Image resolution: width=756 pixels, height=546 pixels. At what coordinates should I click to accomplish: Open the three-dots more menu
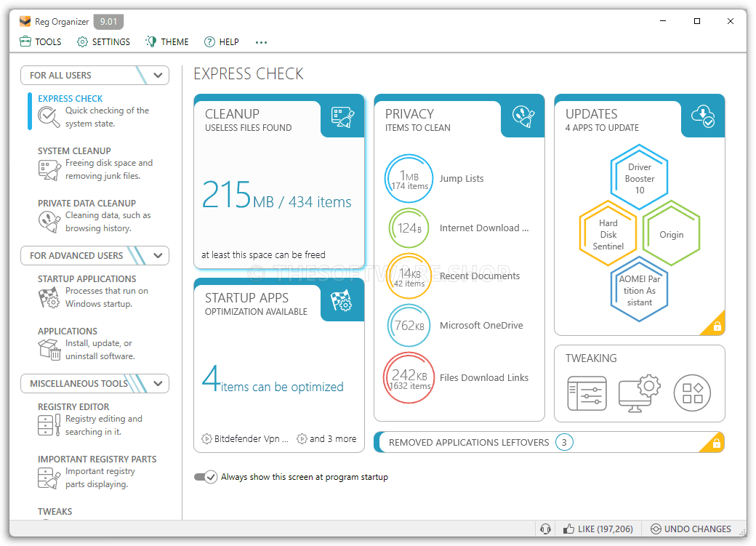[261, 42]
